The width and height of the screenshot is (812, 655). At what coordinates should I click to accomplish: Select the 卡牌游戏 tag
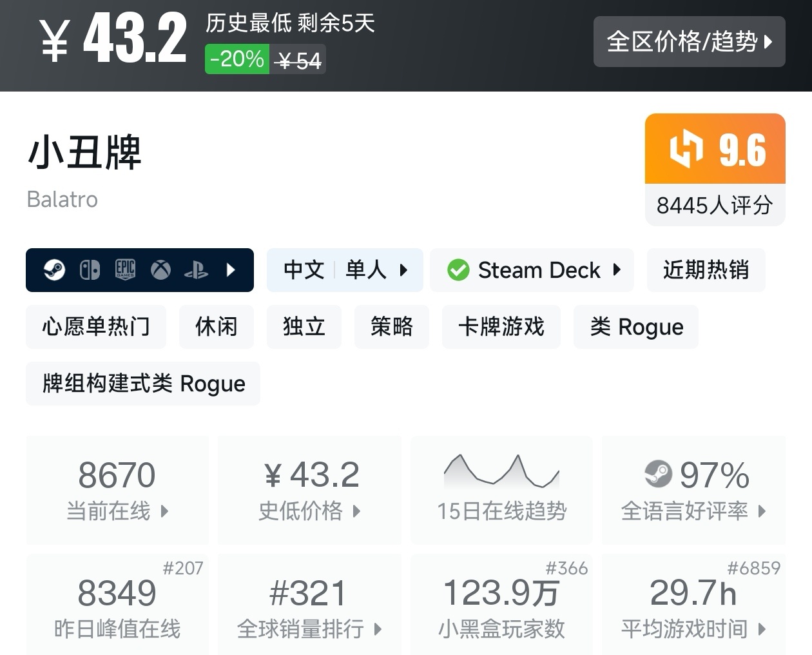coord(501,326)
